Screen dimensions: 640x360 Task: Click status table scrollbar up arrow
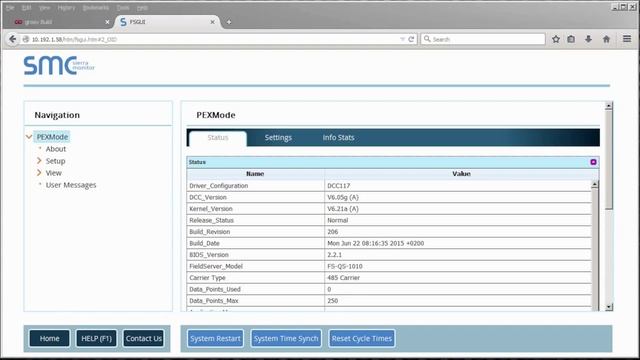(x=595, y=185)
